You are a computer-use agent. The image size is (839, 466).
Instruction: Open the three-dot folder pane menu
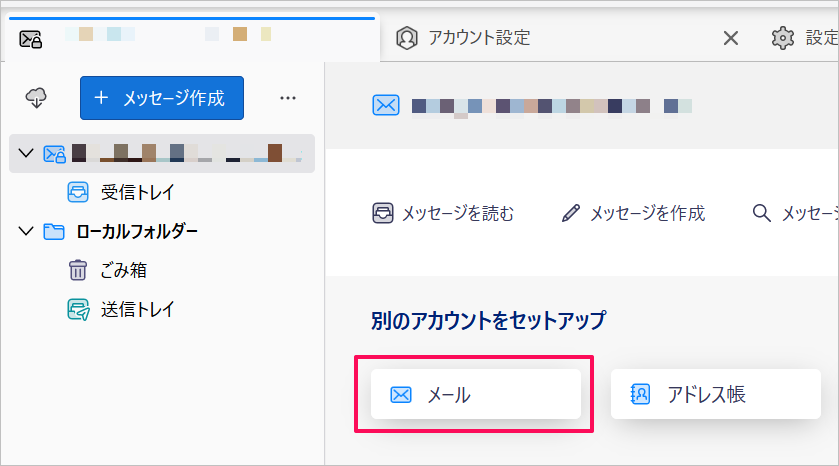point(288,98)
